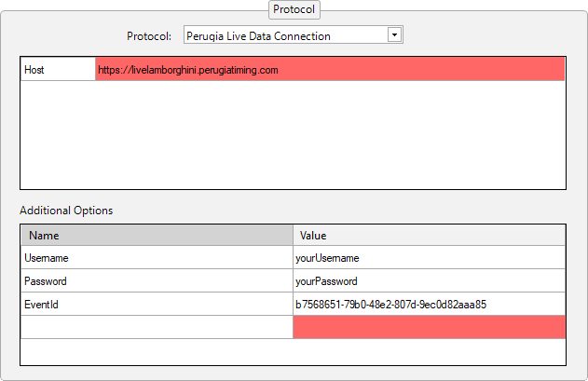588x381 pixels.
Task: Click empty space below the EventId row
Action: pos(293,351)
